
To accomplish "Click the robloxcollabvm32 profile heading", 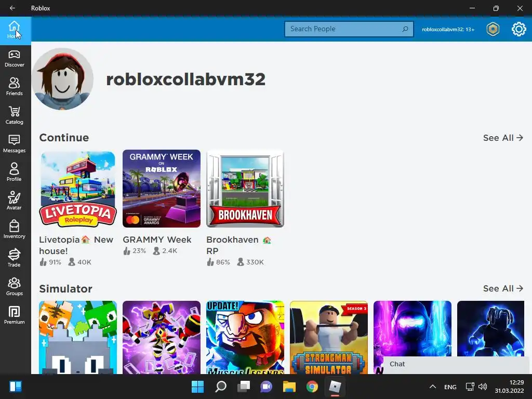I will point(185,79).
